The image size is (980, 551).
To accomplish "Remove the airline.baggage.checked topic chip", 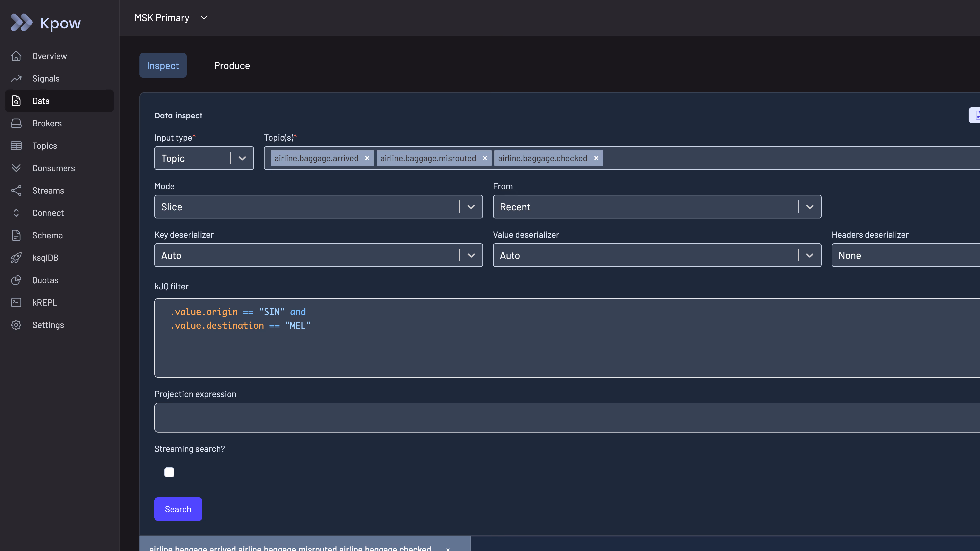I will tap(596, 158).
